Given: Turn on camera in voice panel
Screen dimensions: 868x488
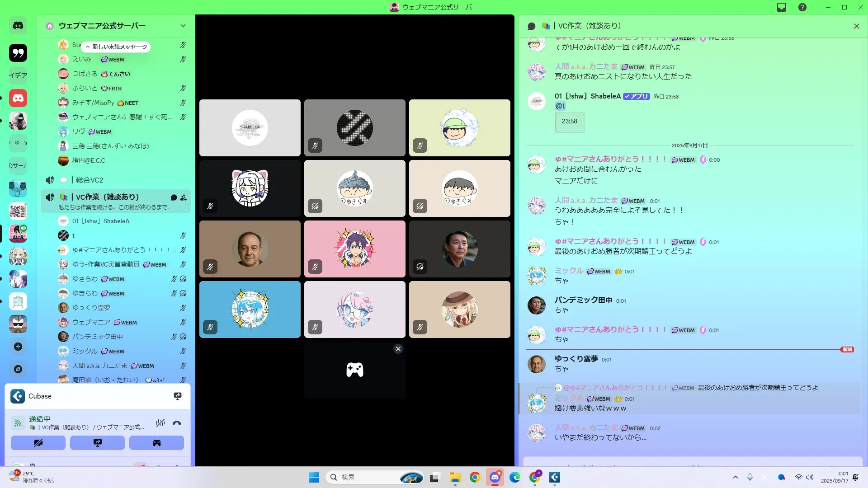Looking at the screenshot, I should click(38, 443).
